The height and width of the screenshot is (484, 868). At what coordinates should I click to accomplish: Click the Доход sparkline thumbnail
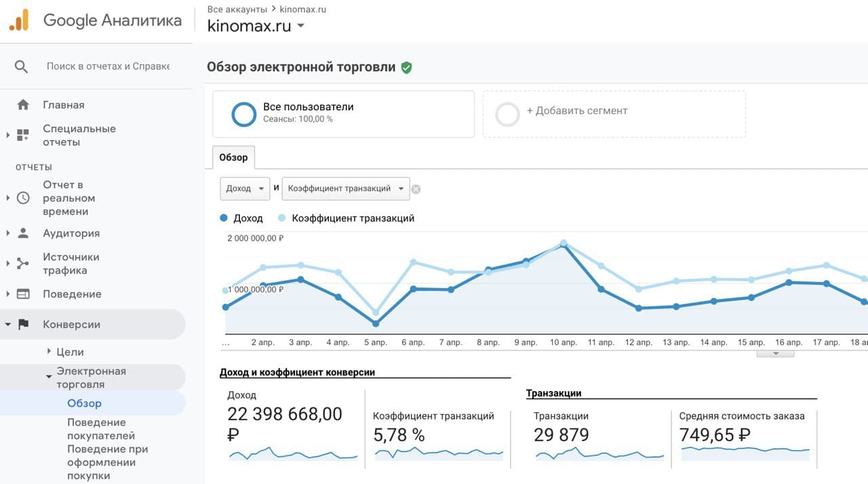point(294,453)
